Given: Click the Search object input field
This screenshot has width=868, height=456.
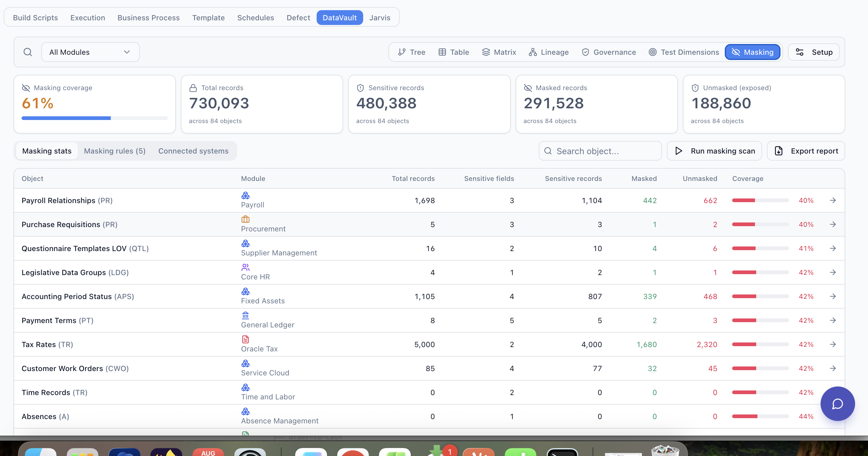Looking at the screenshot, I should pyautogui.click(x=600, y=151).
